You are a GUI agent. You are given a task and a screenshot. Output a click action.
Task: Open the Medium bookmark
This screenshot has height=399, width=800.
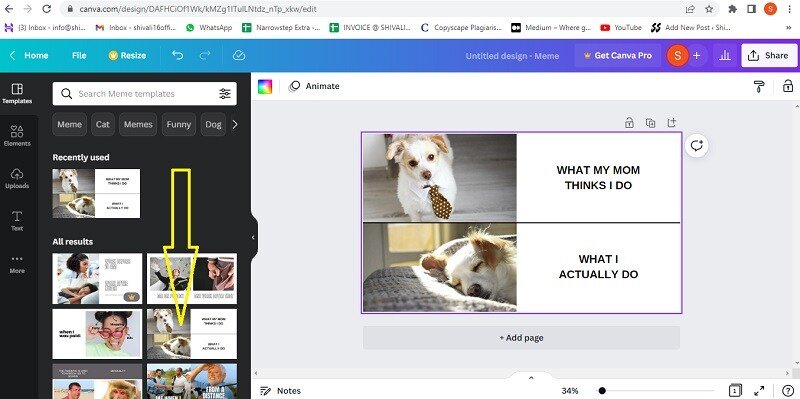click(x=551, y=28)
